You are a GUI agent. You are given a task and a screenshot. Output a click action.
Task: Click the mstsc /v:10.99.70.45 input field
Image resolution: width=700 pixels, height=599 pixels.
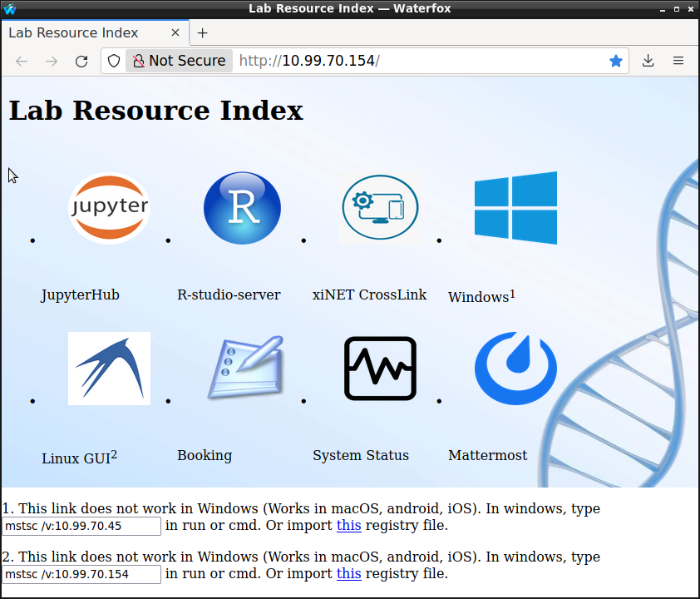point(81,526)
